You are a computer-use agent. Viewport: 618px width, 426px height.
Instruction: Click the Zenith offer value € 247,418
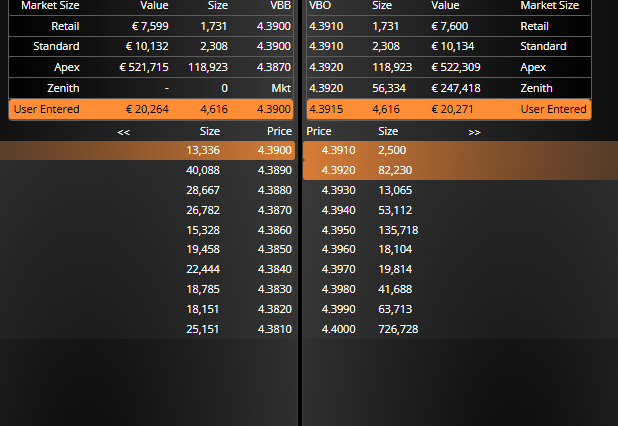coord(456,88)
